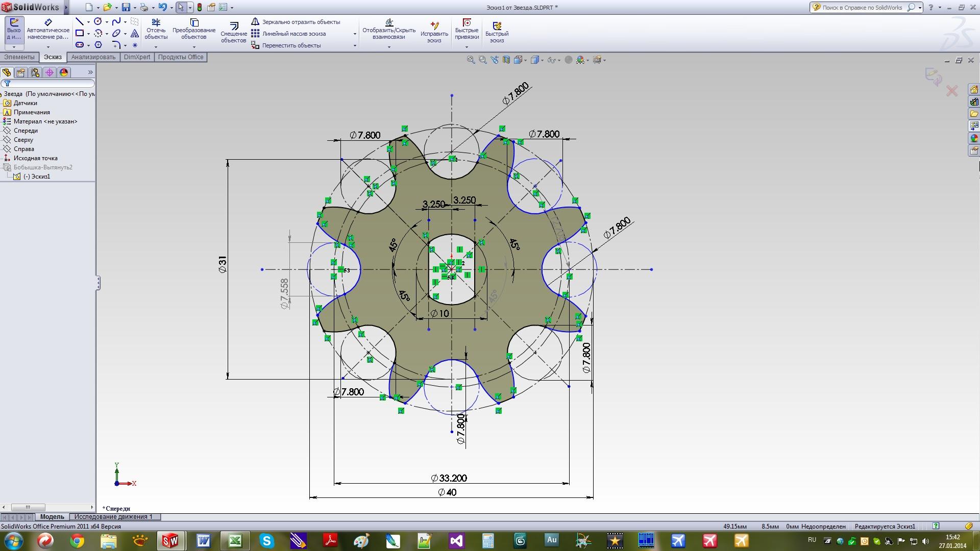980x551 pixels.
Task: Switch to the Анализировать tab
Action: click(93, 57)
